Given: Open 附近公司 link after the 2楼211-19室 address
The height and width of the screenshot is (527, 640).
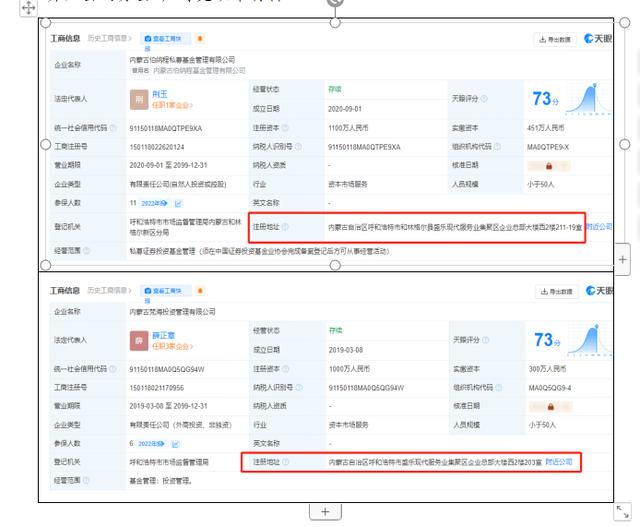Looking at the screenshot, I should pyautogui.click(x=599, y=227).
